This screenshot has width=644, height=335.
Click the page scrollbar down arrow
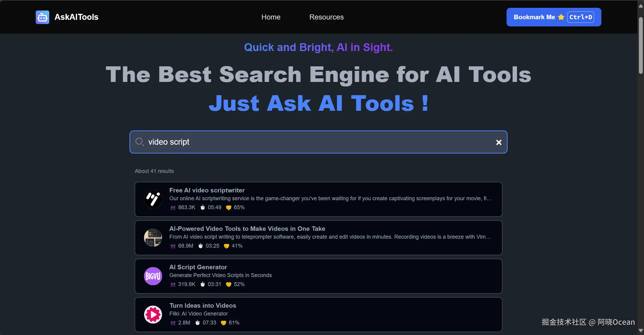point(641,330)
